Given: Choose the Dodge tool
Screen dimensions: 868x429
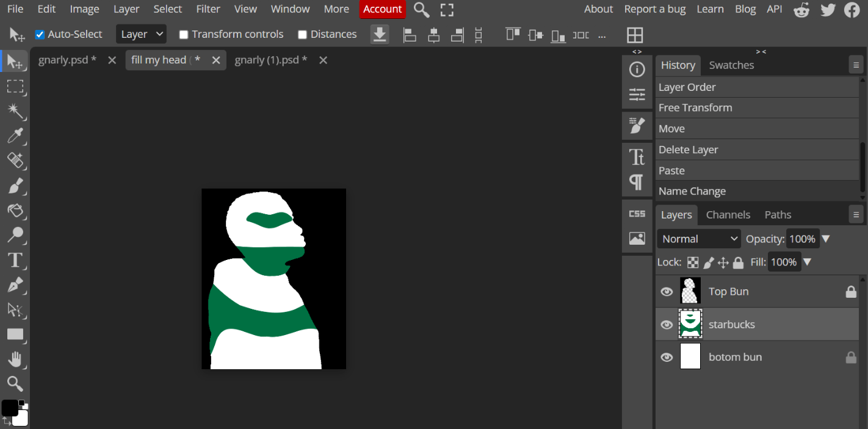Looking at the screenshot, I should [x=15, y=235].
